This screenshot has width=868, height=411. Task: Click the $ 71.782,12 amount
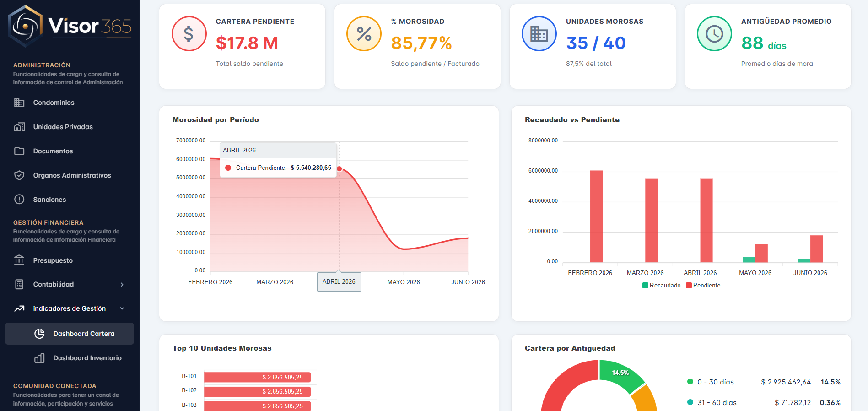(793, 402)
